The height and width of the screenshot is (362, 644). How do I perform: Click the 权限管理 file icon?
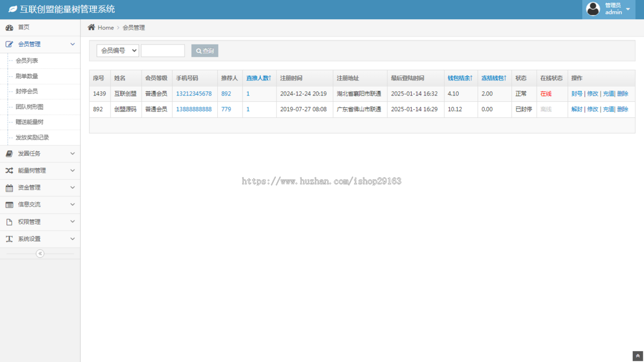[9, 222]
